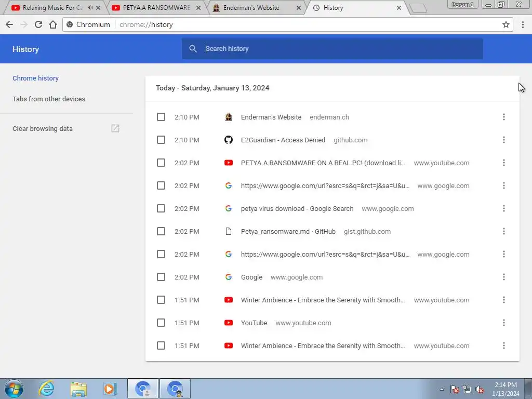The image size is (532, 399).
Task: Click the GitHub favicon of E2Guardian entry
Action: [229, 140]
